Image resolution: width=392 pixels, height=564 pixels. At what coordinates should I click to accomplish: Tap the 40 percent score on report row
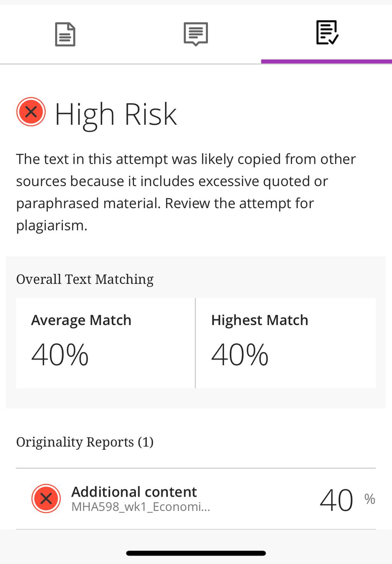336,500
